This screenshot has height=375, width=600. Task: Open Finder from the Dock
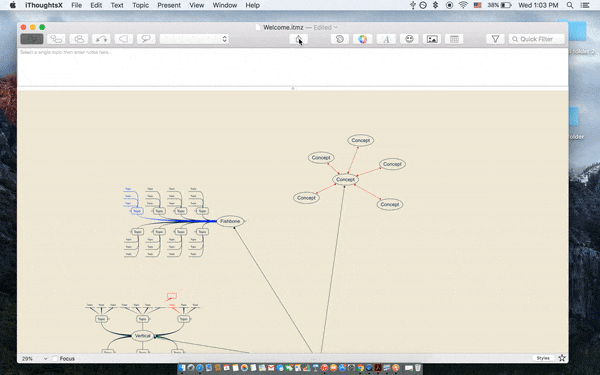[182, 368]
